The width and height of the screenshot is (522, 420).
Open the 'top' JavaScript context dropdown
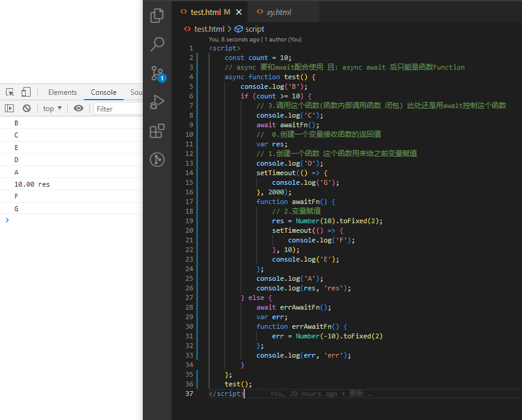tap(52, 109)
